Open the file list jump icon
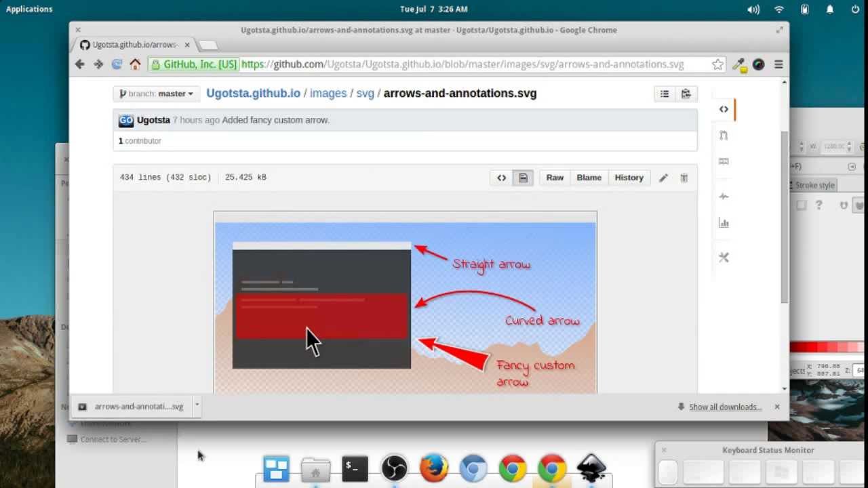The height and width of the screenshot is (488, 868). click(665, 94)
